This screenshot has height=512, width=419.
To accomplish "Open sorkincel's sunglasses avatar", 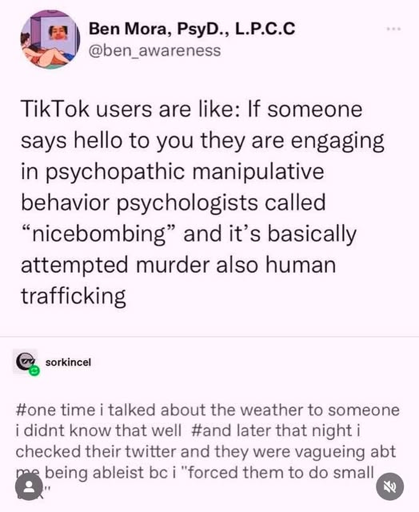I will (24, 361).
